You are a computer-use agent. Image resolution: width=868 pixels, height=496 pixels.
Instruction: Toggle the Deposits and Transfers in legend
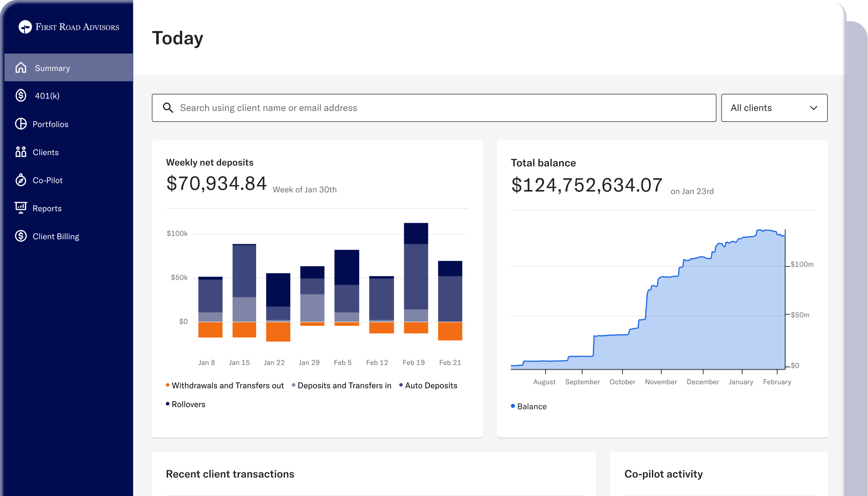pyautogui.click(x=342, y=385)
